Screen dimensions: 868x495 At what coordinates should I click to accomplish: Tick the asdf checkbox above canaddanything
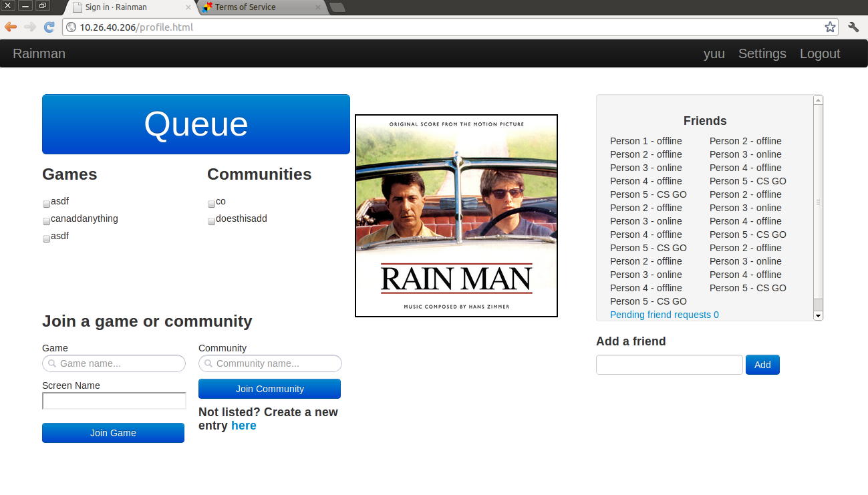pyautogui.click(x=47, y=204)
